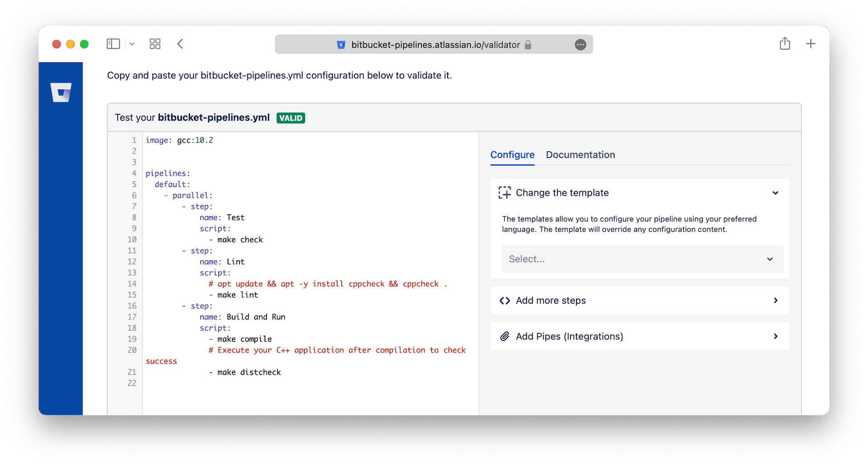
Task: Open a new tab with the plus icon
Action: pos(811,43)
